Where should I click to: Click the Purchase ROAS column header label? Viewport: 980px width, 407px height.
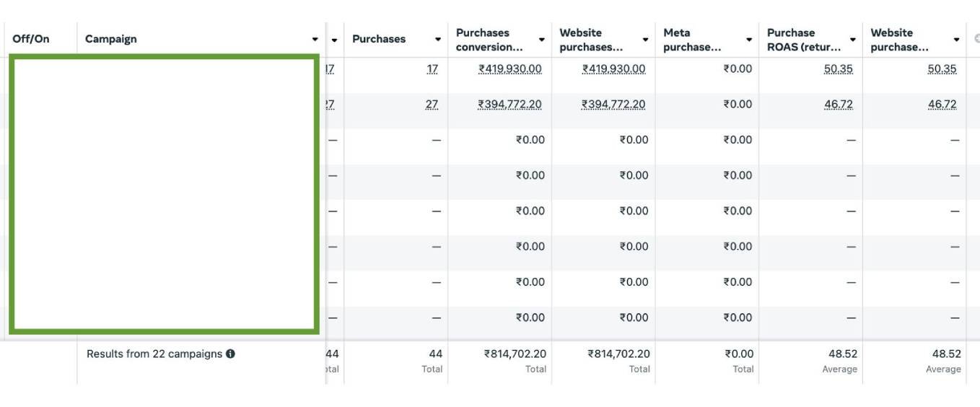803,40
